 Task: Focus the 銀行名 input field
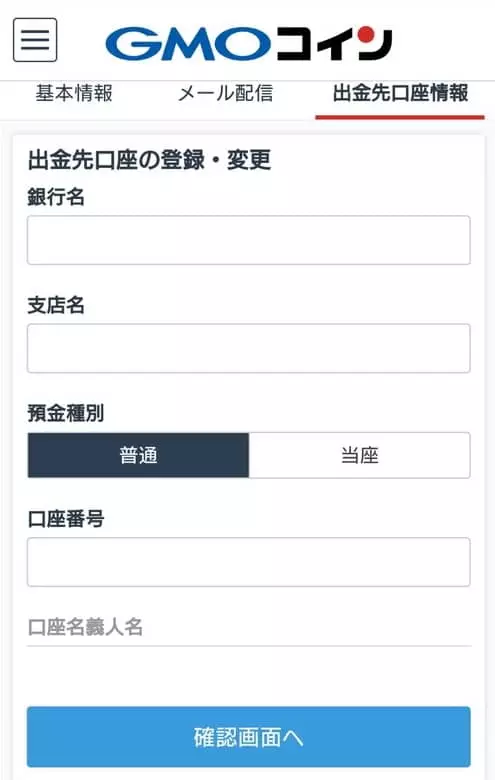click(x=249, y=240)
